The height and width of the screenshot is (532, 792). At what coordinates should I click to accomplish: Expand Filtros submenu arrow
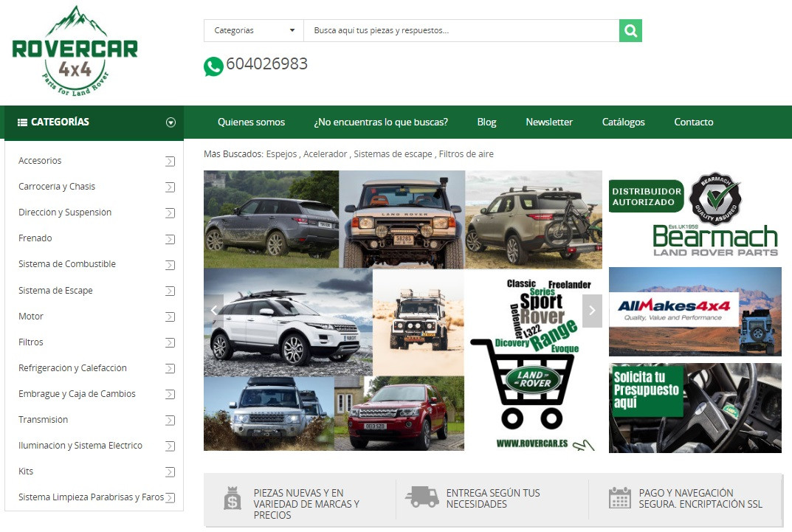click(x=171, y=343)
